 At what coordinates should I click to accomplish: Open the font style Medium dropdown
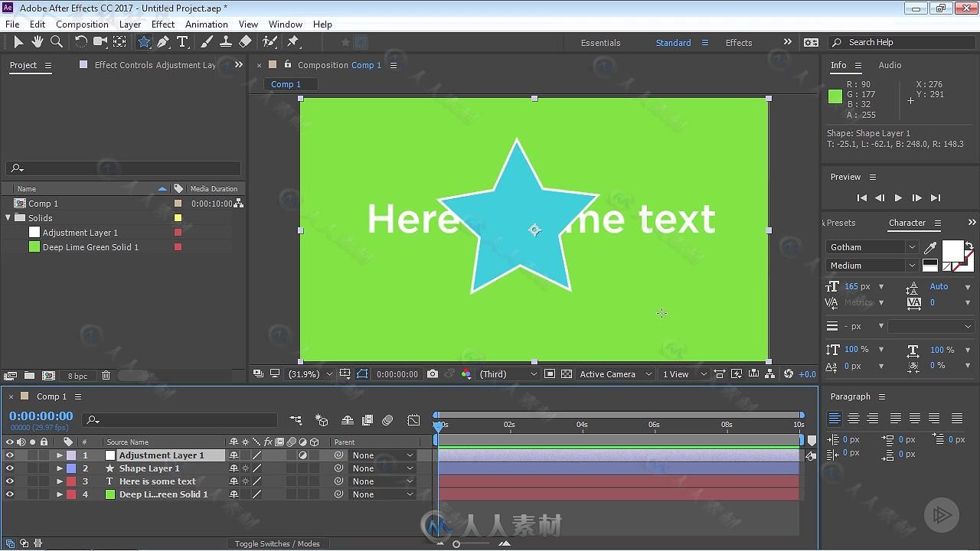[x=871, y=266]
